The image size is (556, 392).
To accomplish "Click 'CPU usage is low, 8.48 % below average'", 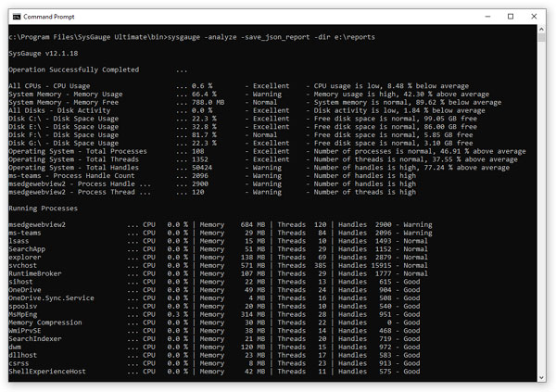I will coord(391,86).
